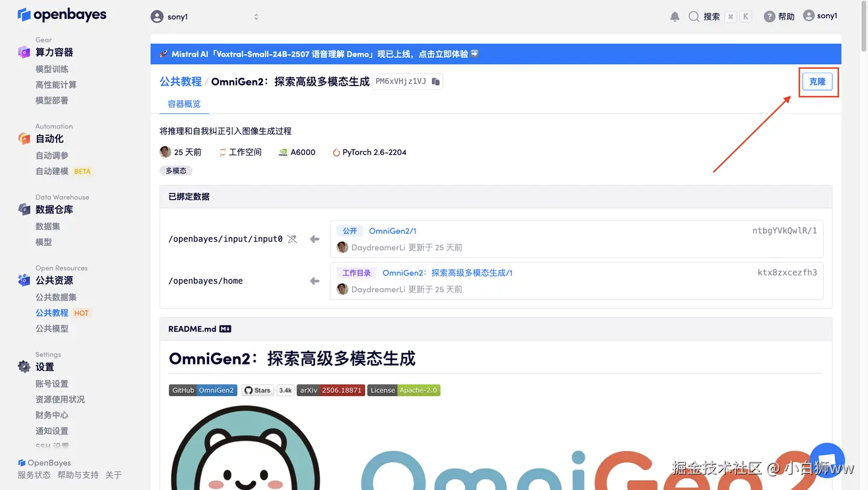Click the DaydreamerLi avatar in OmniGen2/1 row
868x490 pixels.
point(342,247)
